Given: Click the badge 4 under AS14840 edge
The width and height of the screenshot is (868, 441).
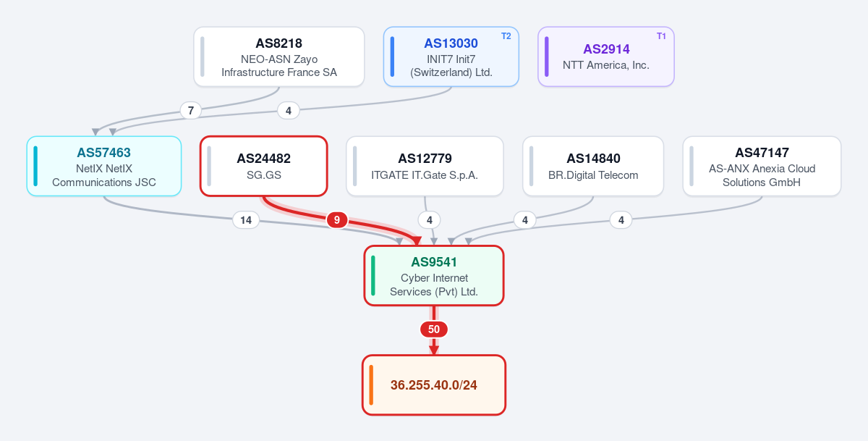Looking at the screenshot, I should click(x=525, y=220).
